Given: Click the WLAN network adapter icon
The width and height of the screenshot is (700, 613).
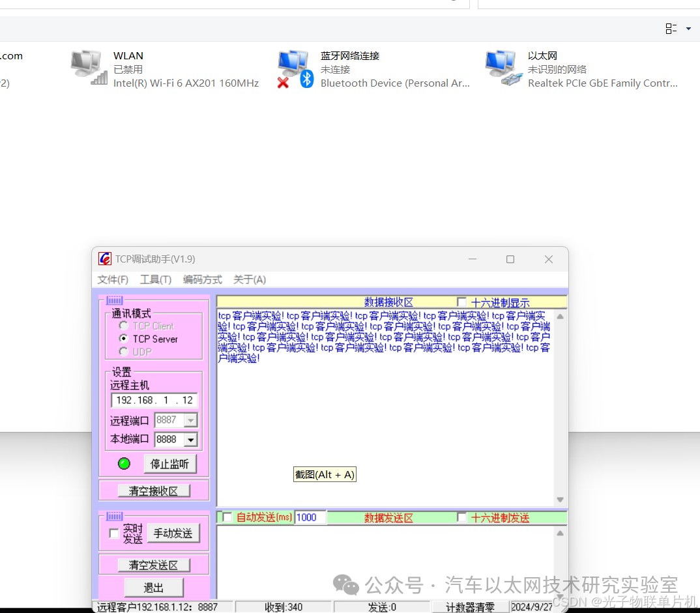Looking at the screenshot, I should pyautogui.click(x=89, y=68).
